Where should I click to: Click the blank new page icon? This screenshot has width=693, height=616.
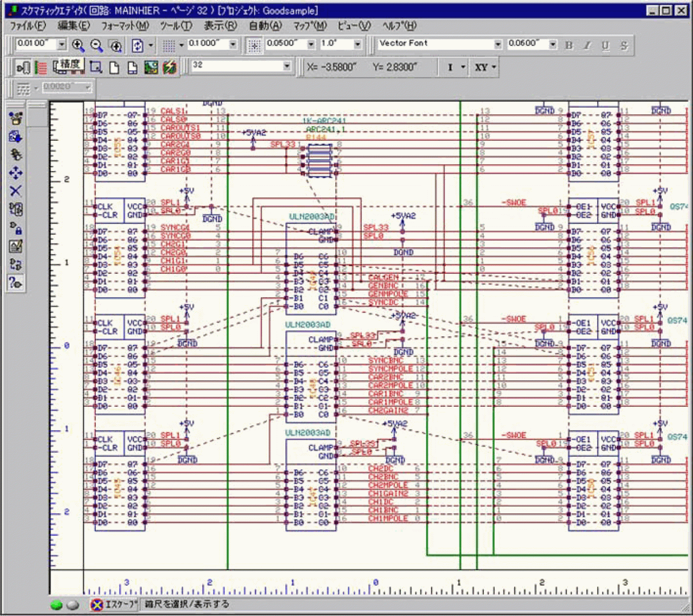point(114,67)
